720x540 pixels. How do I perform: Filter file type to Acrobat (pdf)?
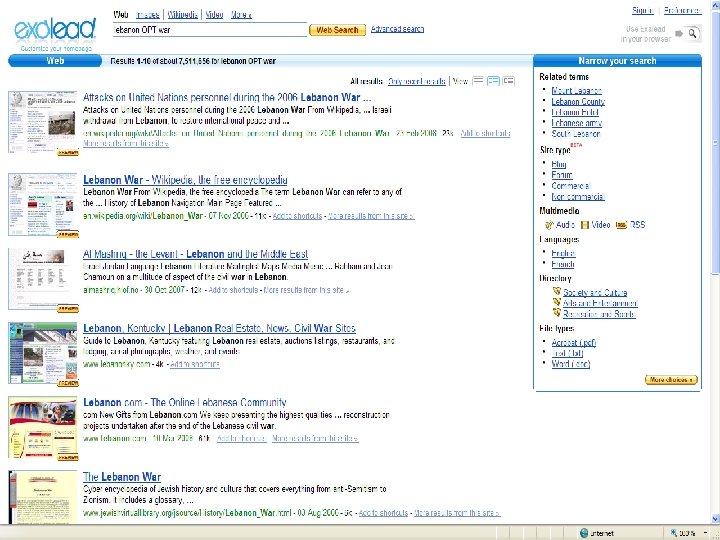pyautogui.click(x=574, y=342)
